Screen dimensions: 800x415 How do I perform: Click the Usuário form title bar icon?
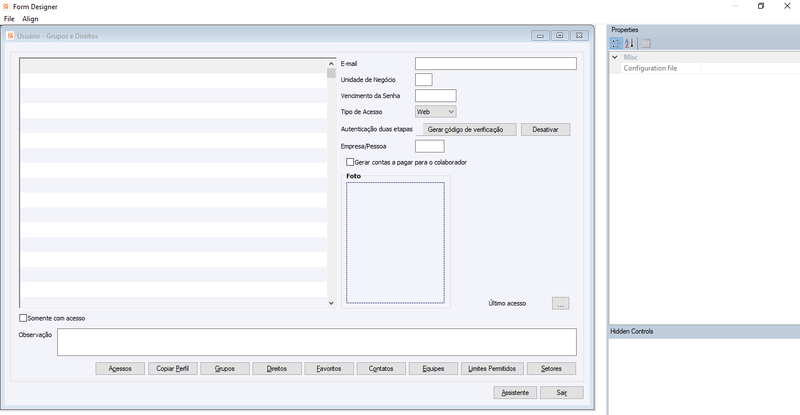click(10, 36)
